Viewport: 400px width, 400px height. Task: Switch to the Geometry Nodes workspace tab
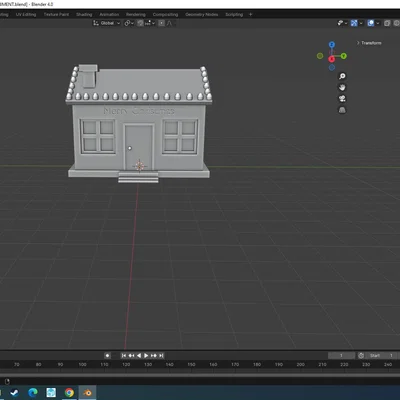point(202,14)
